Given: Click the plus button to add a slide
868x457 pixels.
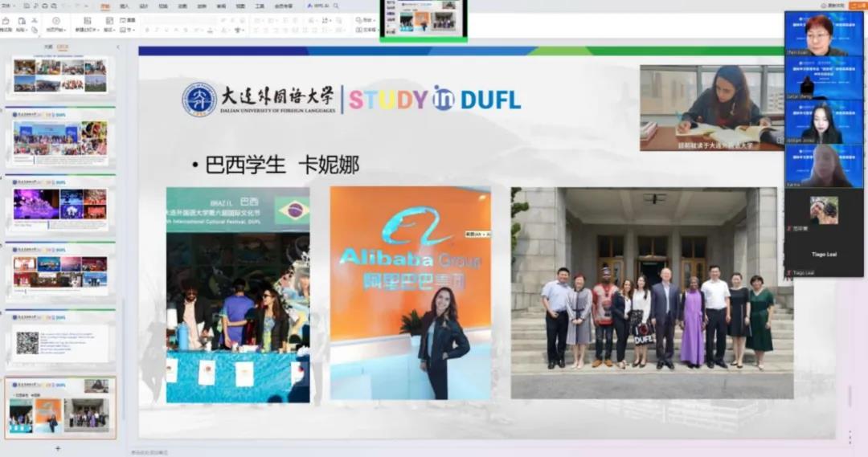Looking at the screenshot, I should click(58, 448).
